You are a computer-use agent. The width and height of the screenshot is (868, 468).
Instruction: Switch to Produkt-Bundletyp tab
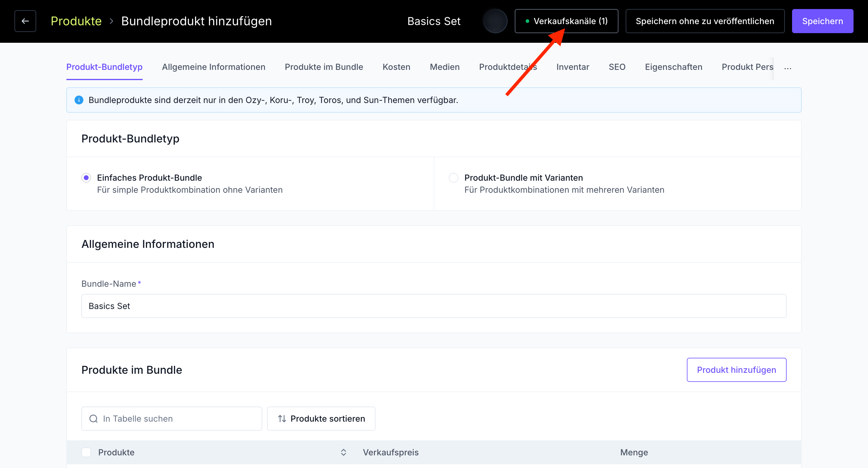click(x=105, y=67)
